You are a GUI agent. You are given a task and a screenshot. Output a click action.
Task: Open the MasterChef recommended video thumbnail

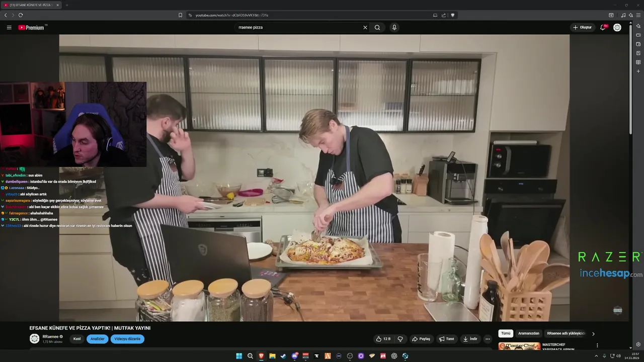point(519,346)
